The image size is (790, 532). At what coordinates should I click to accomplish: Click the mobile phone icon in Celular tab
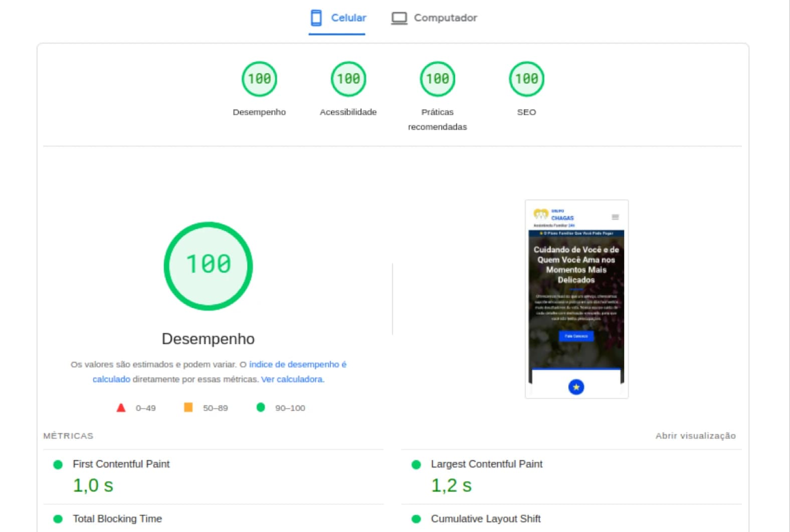(316, 18)
